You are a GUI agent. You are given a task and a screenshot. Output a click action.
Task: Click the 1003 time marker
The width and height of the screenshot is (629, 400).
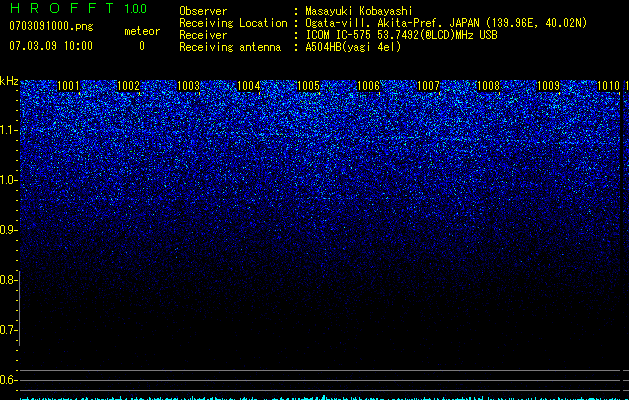click(x=189, y=86)
